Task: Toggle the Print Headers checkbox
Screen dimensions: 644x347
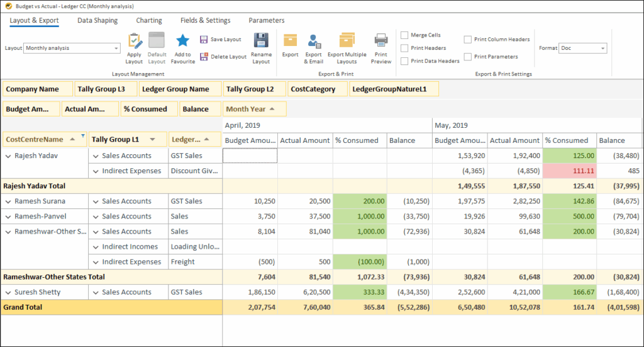Action: tap(404, 48)
